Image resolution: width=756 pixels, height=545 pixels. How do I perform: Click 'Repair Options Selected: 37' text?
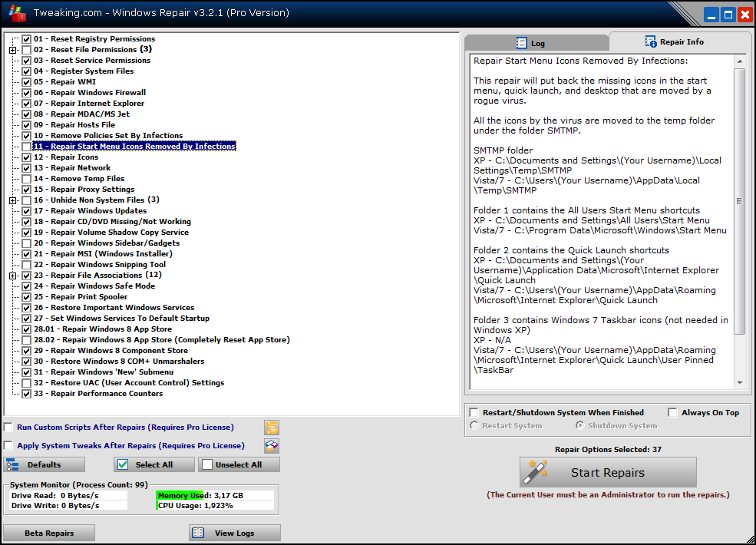click(x=608, y=450)
